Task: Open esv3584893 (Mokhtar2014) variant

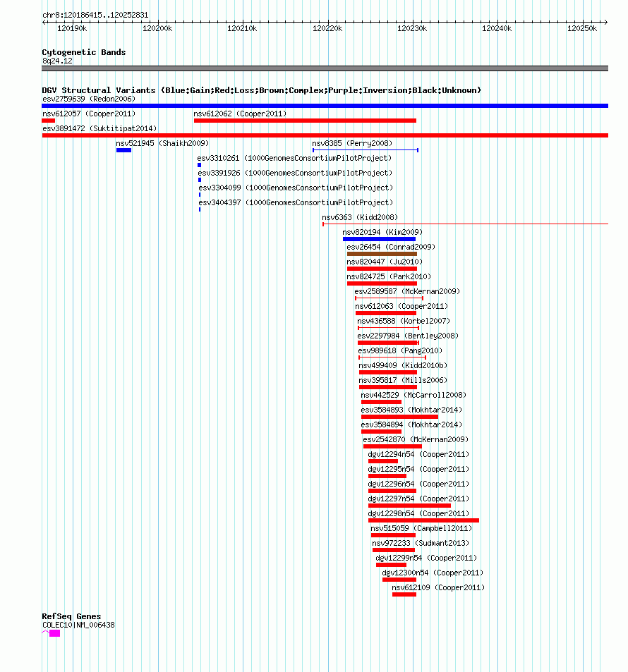Action: [412, 410]
